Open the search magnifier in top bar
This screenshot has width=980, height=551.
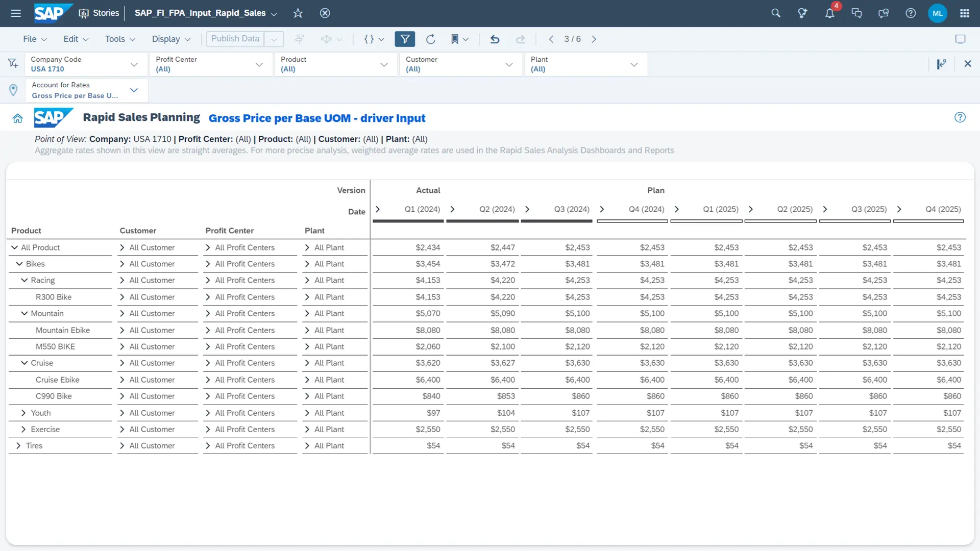pyautogui.click(x=776, y=13)
